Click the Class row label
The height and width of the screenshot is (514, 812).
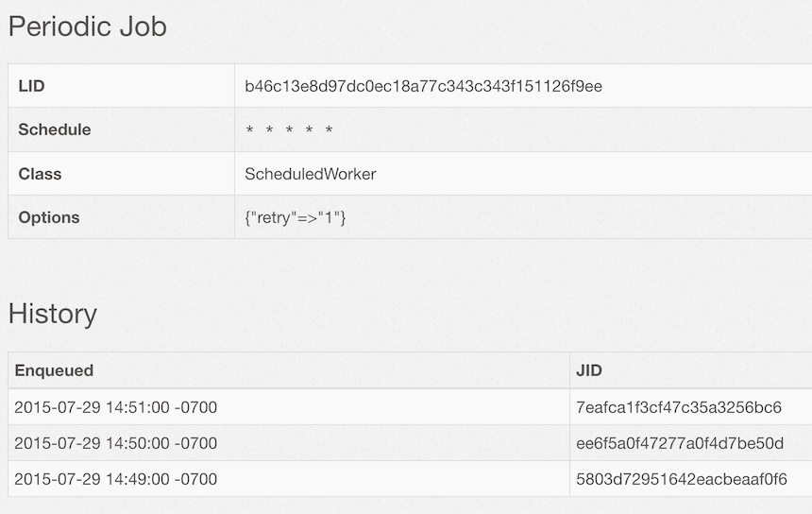coord(40,174)
